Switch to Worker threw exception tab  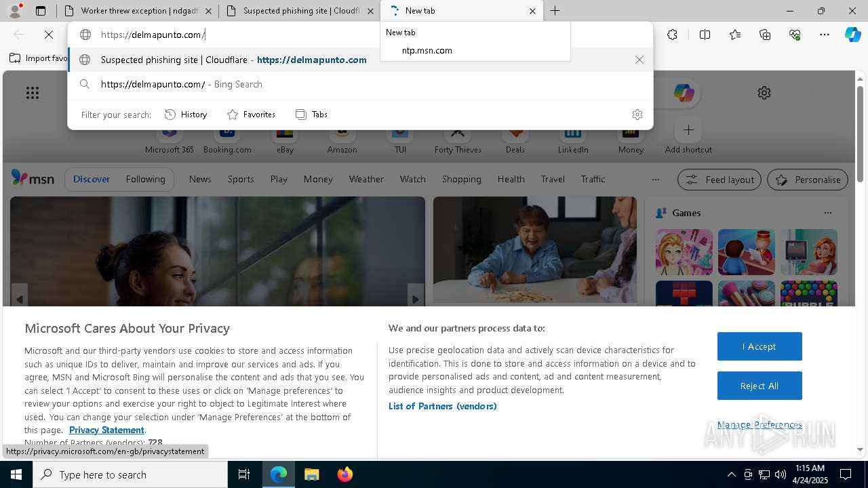[137, 11]
